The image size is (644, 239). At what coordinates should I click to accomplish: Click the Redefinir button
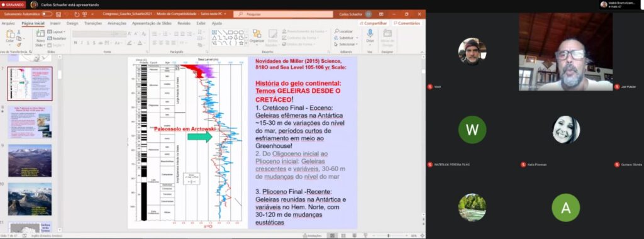(x=57, y=38)
